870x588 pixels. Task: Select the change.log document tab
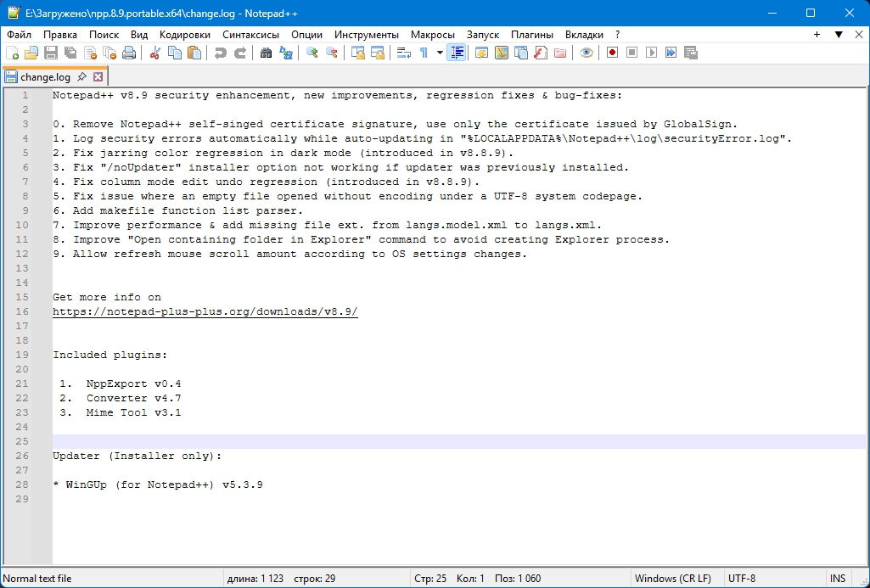(46, 76)
